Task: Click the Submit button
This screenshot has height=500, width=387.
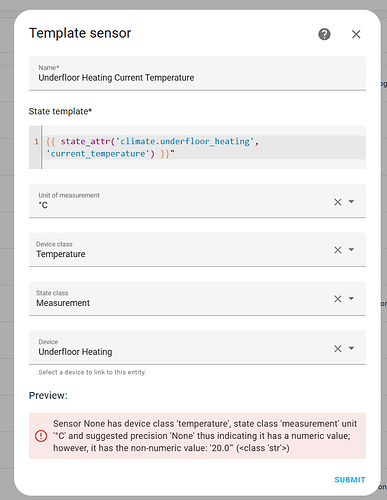Action: 350,480
